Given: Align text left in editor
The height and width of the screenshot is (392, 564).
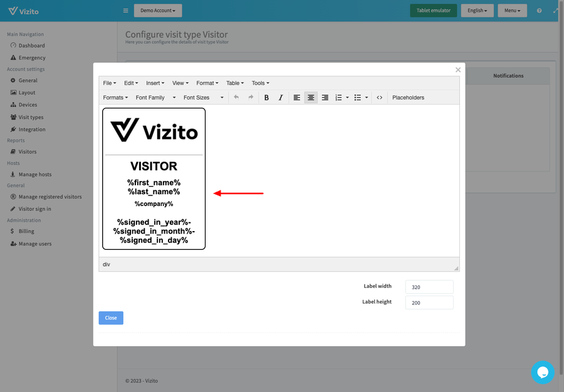Looking at the screenshot, I should (x=297, y=98).
